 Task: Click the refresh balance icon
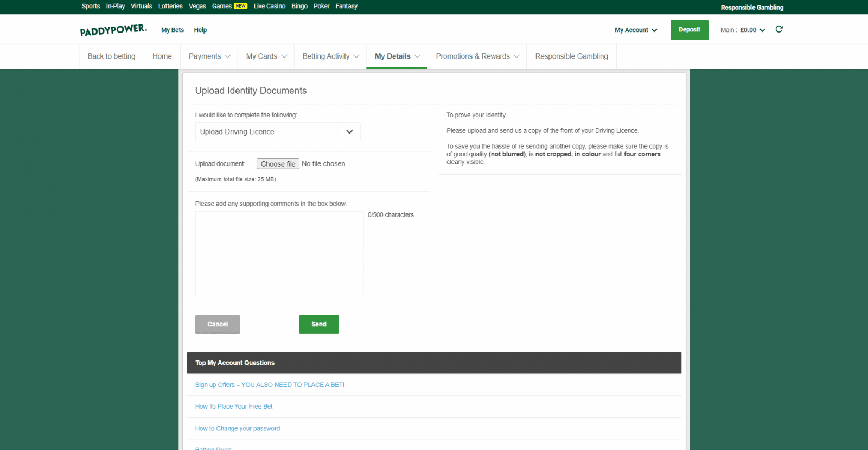(x=779, y=29)
